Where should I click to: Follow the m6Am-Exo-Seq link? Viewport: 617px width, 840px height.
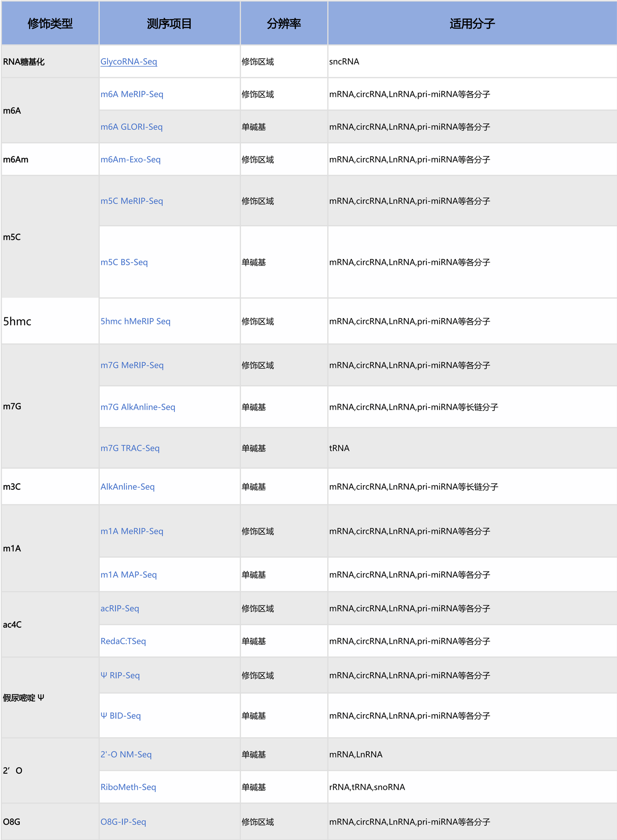pyautogui.click(x=130, y=160)
